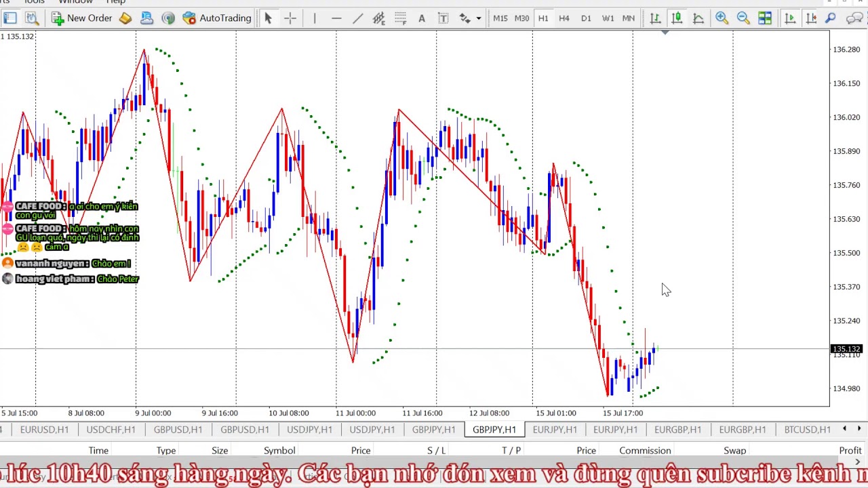Screen dimensions: 868x488
Task: Activate the crosshair tool
Action: [290, 18]
